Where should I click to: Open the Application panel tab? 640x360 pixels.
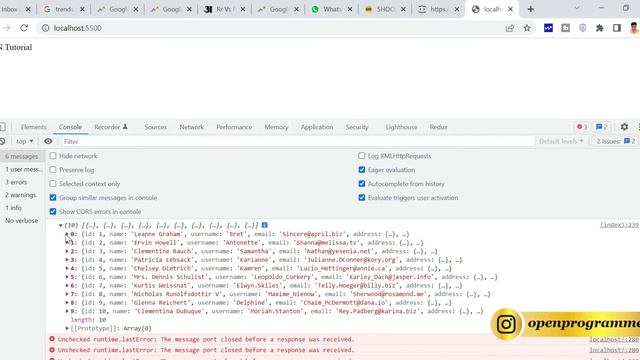click(x=317, y=127)
